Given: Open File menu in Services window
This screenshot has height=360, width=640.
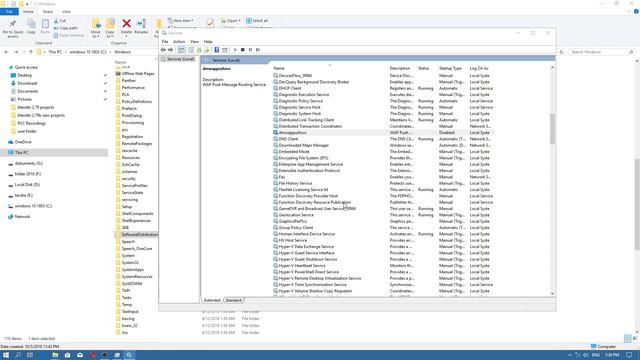Looking at the screenshot, I should 165,42.
